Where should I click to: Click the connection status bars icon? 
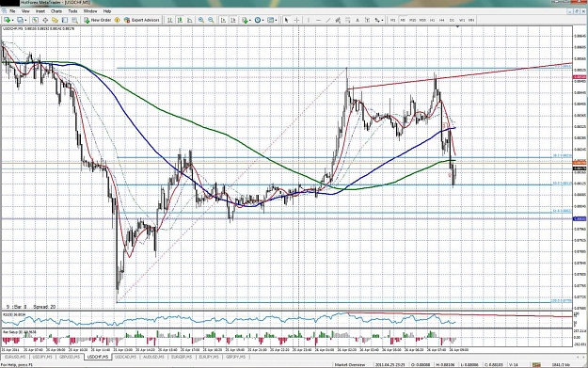536,364
